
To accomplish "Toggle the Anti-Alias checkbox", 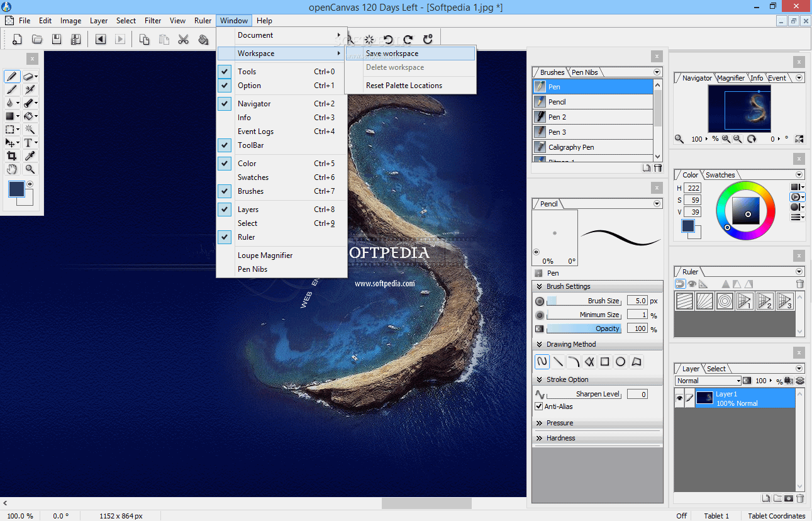I will [x=539, y=406].
